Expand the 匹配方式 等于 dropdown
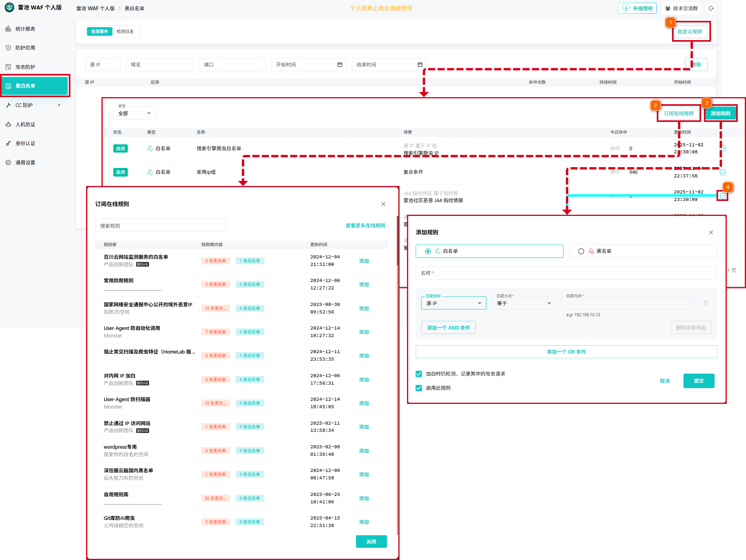Image resolution: width=746 pixels, height=560 pixels. pos(523,303)
